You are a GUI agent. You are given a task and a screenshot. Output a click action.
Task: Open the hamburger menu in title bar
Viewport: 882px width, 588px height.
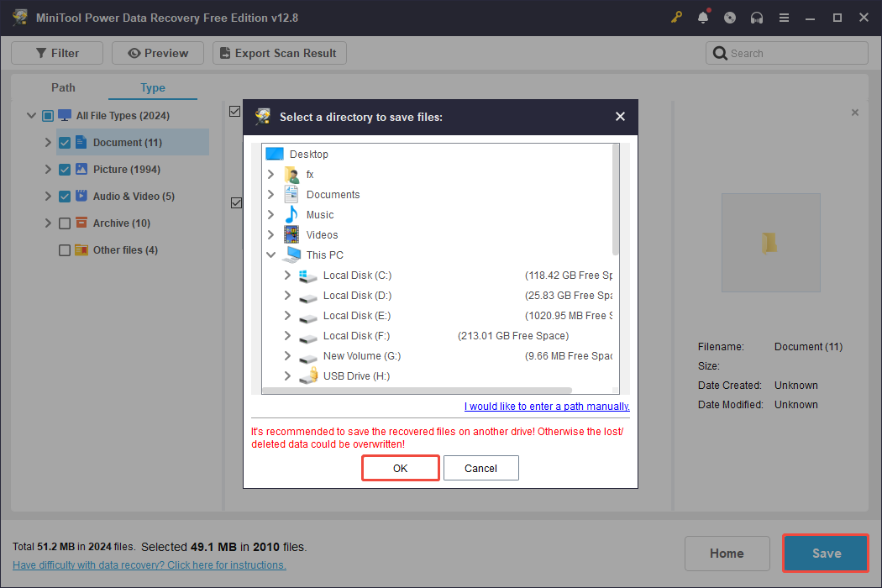click(784, 17)
